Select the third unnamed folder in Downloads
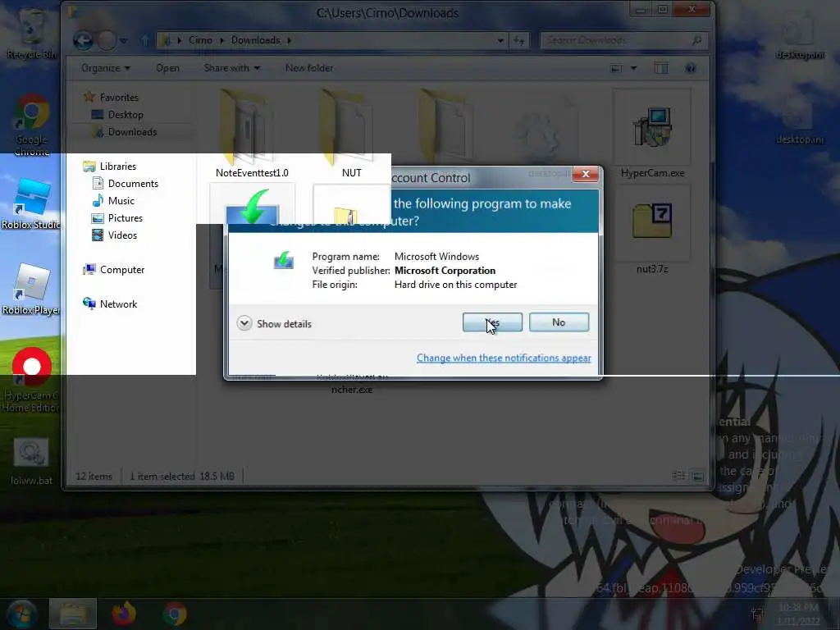The height and width of the screenshot is (630, 840). [445, 126]
